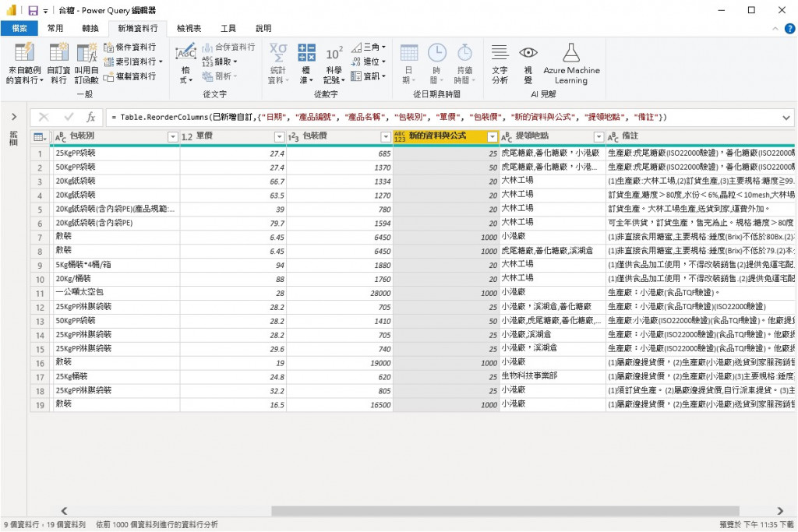Expand the formula bar with down chevron

click(786, 118)
